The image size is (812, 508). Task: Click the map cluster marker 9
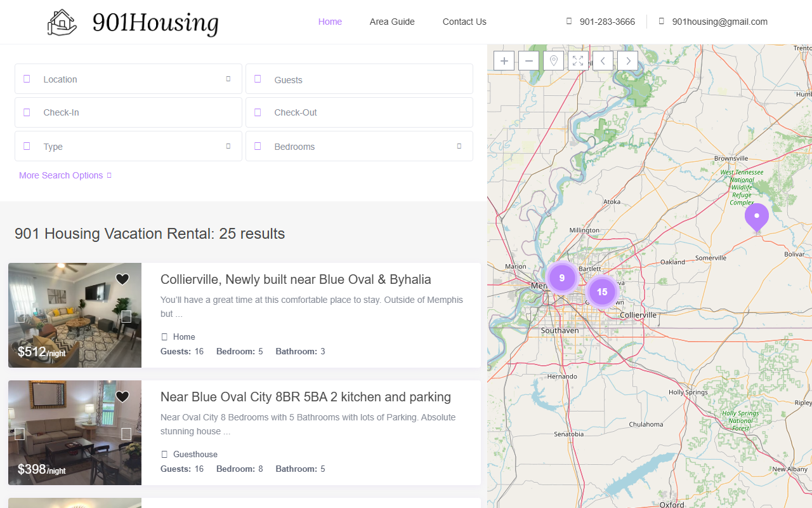[x=562, y=277]
